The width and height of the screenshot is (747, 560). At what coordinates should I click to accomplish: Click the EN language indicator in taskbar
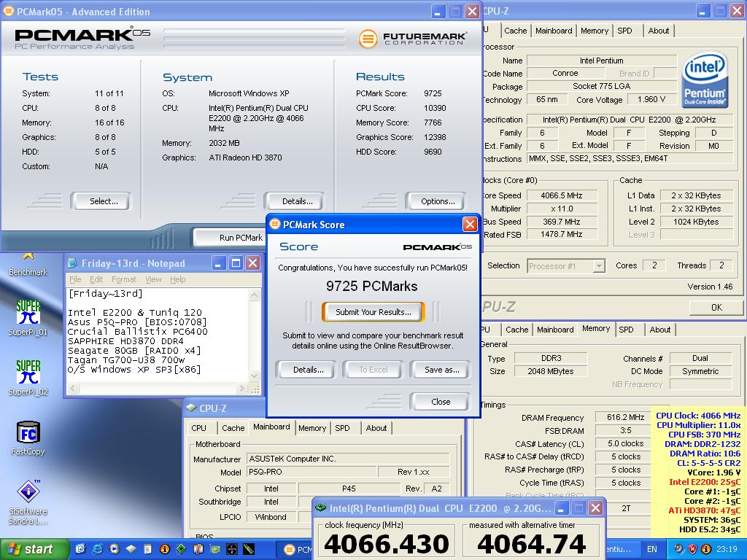click(x=651, y=549)
